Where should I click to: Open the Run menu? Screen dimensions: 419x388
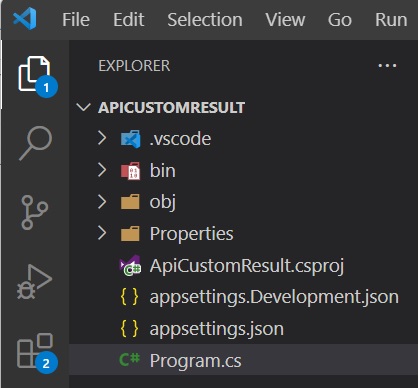point(391,20)
